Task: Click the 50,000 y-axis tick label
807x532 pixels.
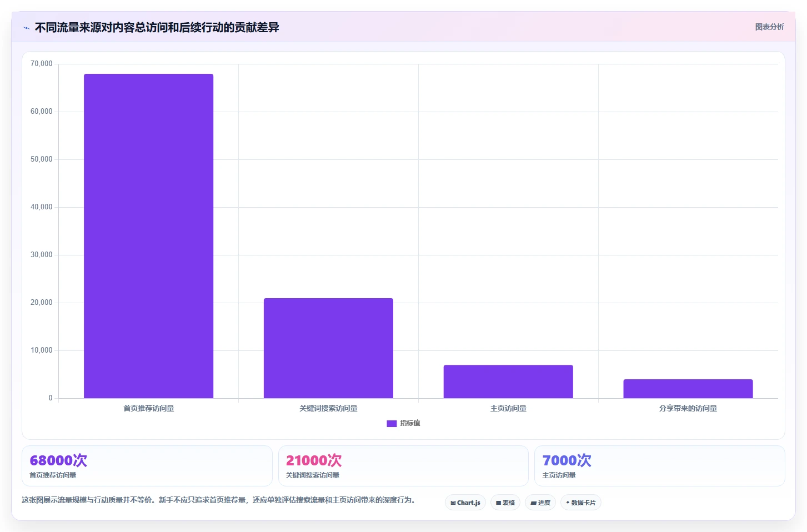Action: tap(42, 159)
